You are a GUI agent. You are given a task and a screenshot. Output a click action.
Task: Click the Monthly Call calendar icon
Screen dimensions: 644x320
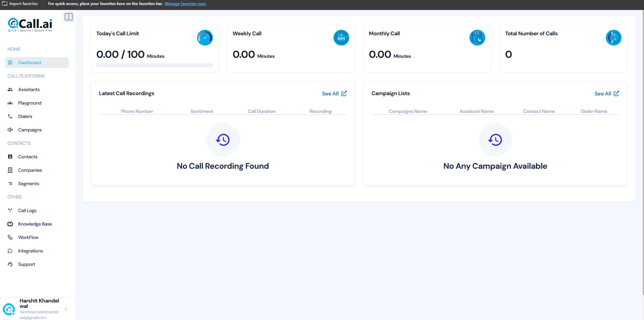point(477,38)
